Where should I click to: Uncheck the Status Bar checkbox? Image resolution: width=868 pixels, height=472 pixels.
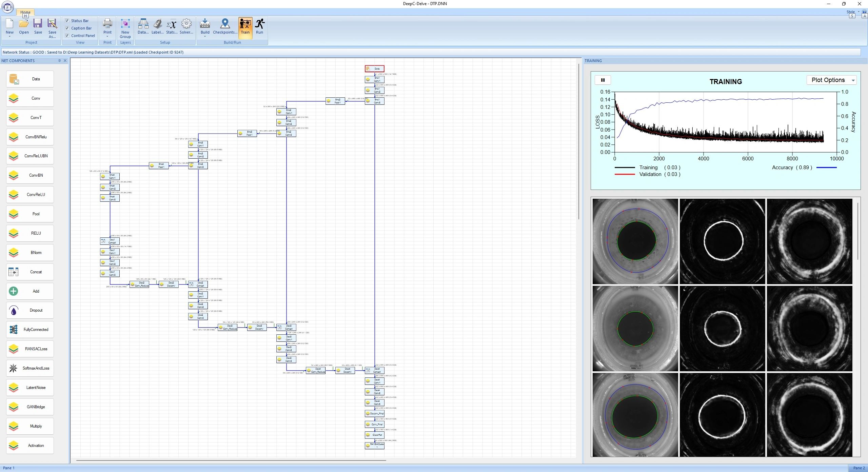click(67, 21)
